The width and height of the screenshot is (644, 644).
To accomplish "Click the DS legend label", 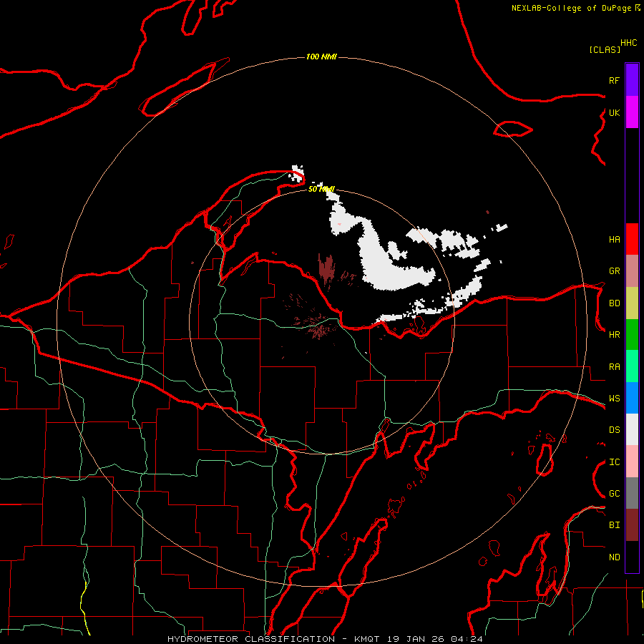I will (x=615, y=430).
